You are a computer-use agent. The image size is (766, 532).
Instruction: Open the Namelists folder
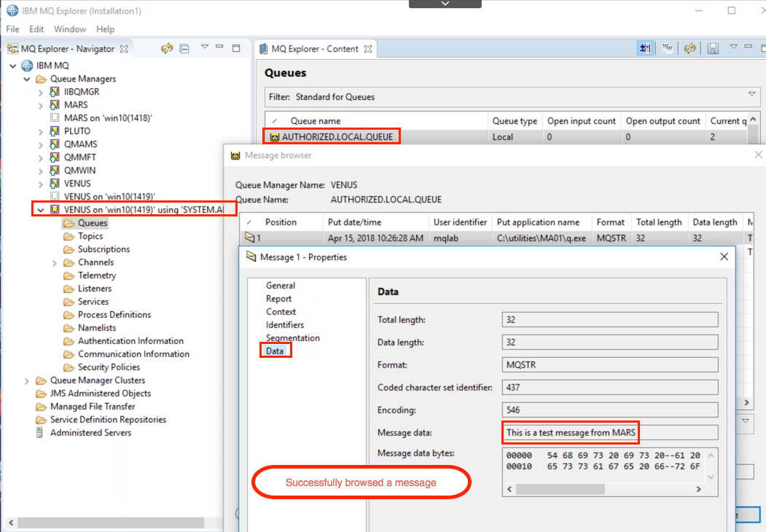pyautogui.click(x=97, y=328)
